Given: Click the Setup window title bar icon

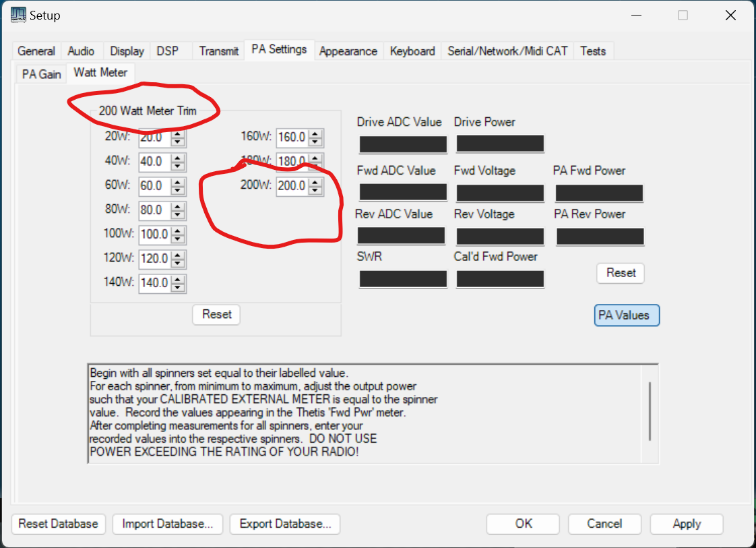Looking at the screenshot, I should pos(18,14).
